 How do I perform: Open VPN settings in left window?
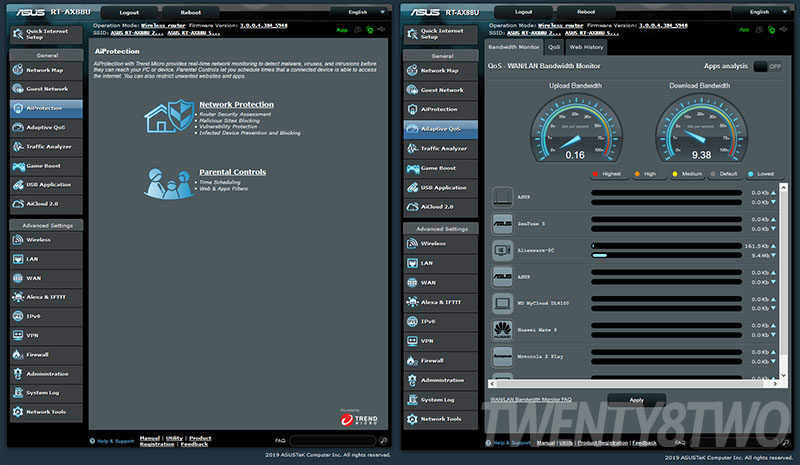[x=46, y=335]
